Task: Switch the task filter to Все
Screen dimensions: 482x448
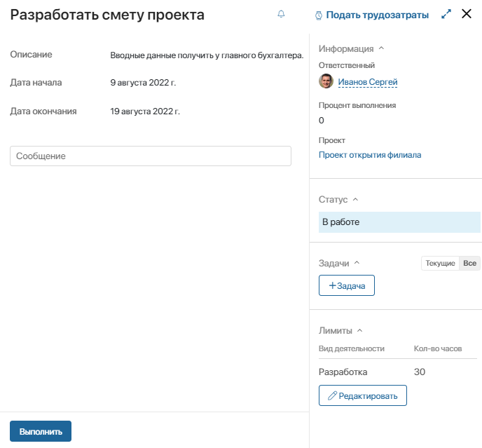Action: 469,264
